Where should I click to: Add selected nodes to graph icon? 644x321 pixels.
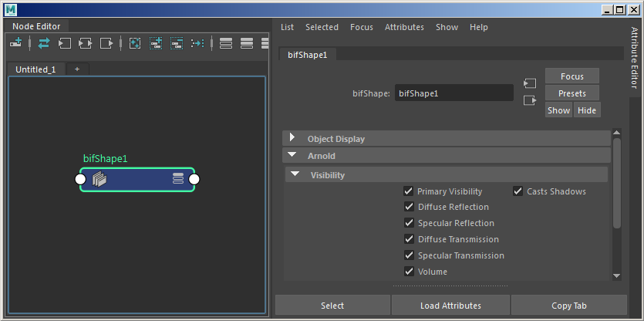click(156, 43)
